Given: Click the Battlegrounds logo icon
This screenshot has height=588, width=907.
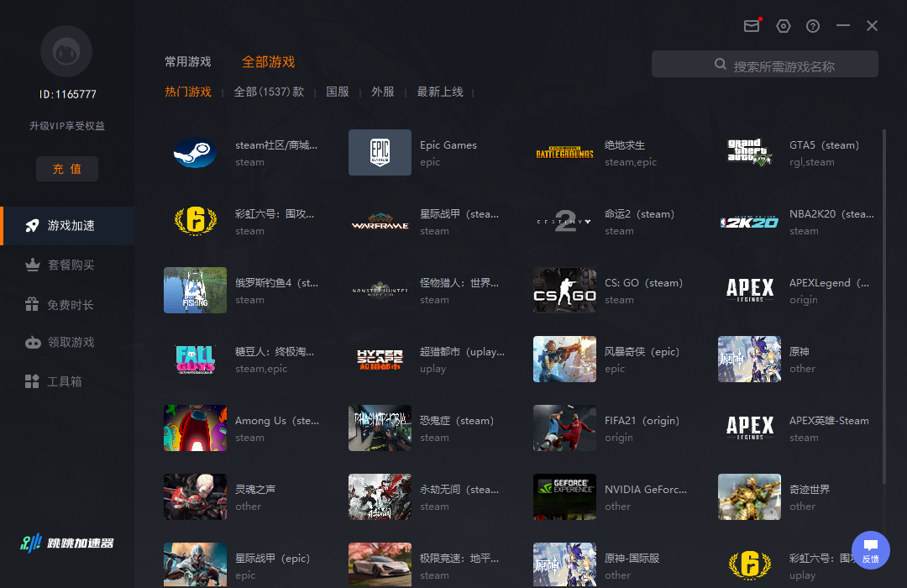Looking at the screenshot, I should click(564, 153).
